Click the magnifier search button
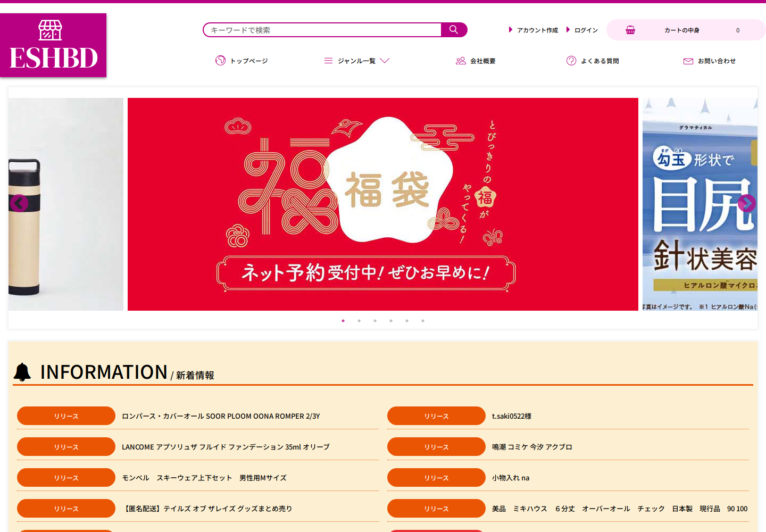 point(454,30)
